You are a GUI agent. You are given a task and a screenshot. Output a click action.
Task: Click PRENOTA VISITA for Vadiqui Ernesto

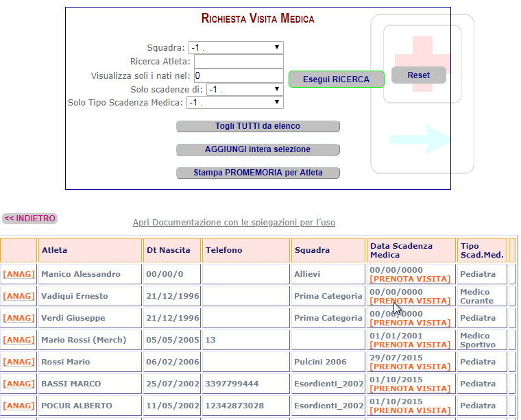tap(410, 301)
